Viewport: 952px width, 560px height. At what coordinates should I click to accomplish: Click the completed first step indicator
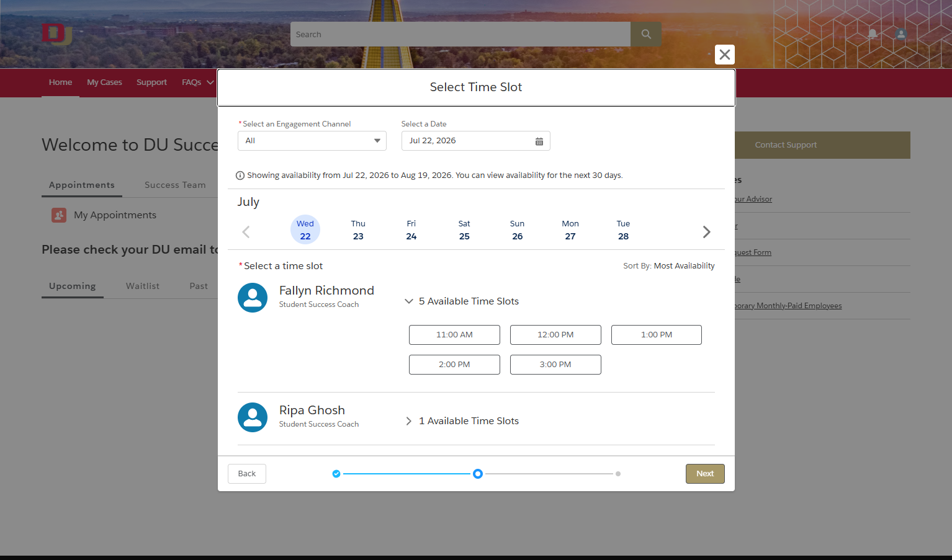(x=336, y=474)
